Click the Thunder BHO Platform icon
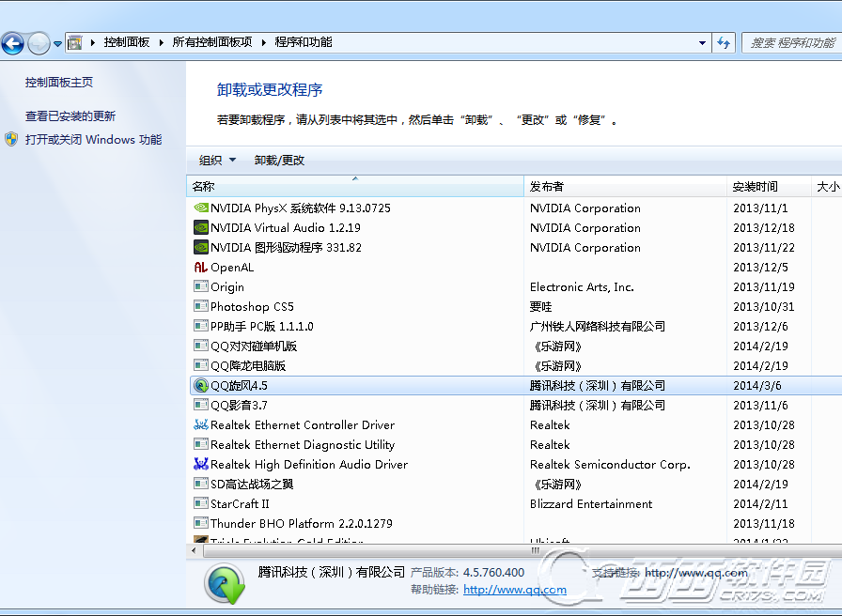 201,523
